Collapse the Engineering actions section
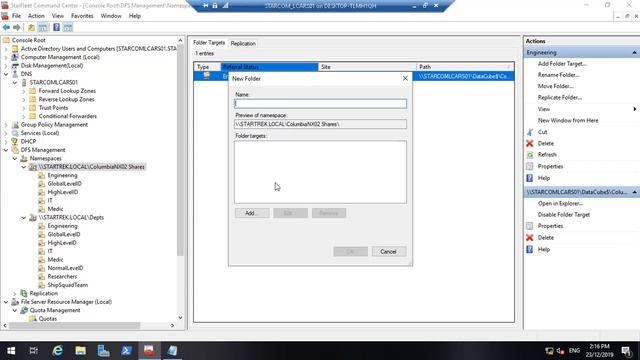 click(634, 53)
